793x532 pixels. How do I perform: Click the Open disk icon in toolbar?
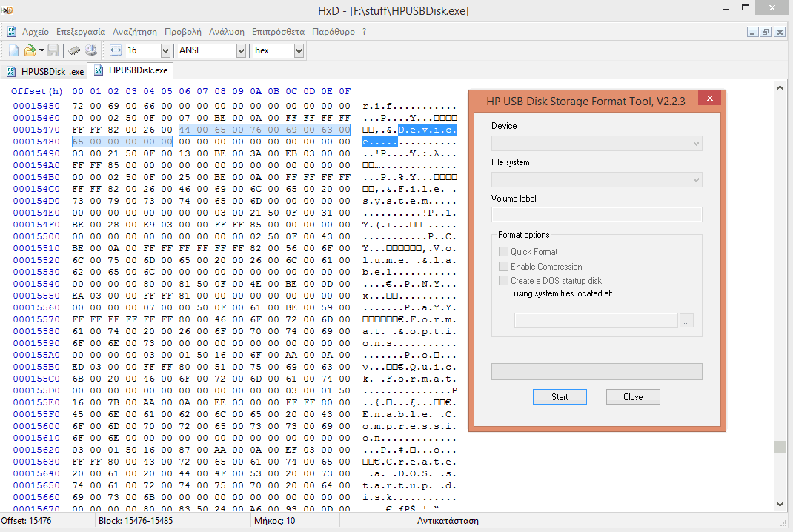click(91, 50)
